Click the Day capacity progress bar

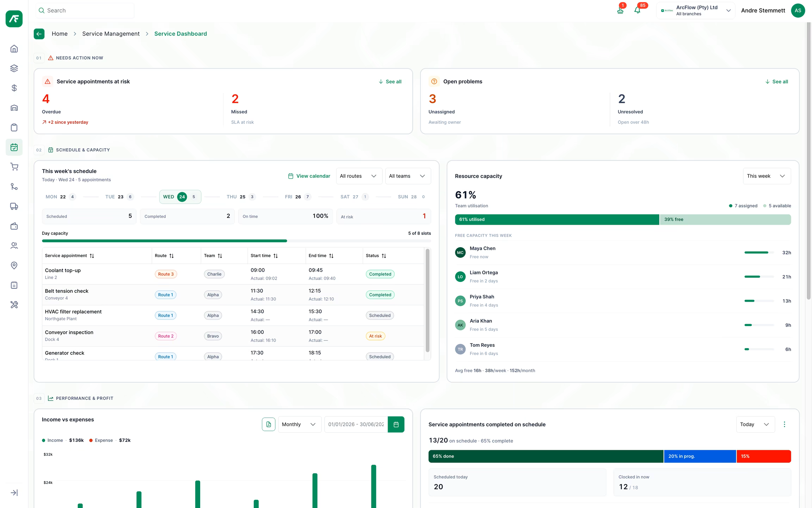click(236, 241)
